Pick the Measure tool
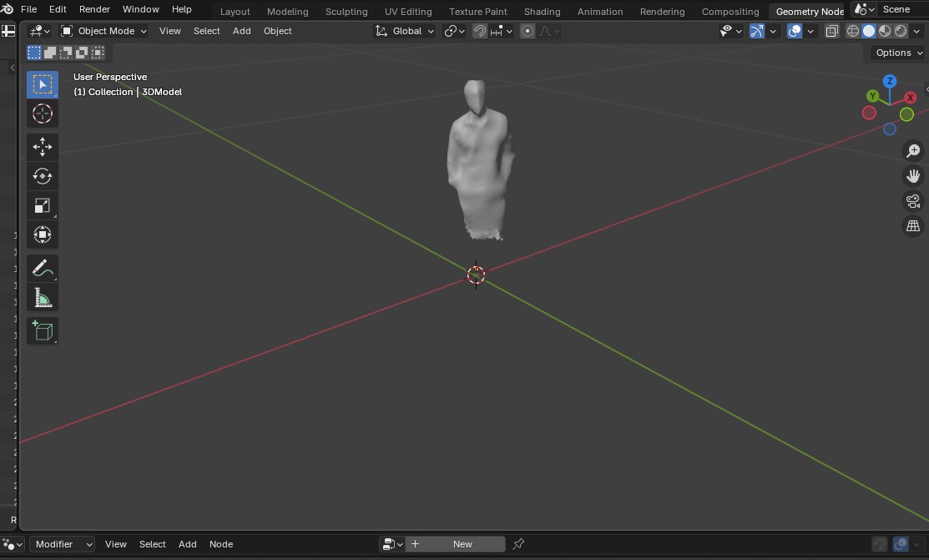 pos(43,298)
